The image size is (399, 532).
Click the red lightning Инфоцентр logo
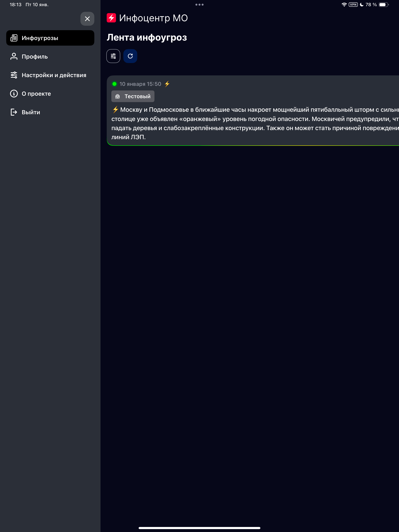(111, 18)
